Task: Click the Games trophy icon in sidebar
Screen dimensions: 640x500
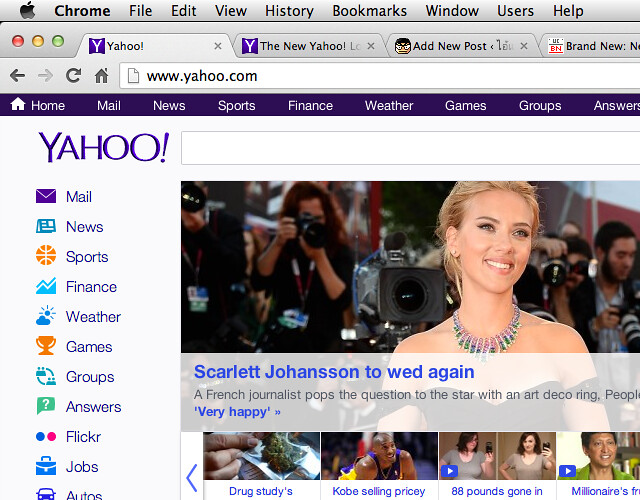Action: point(46,346)
